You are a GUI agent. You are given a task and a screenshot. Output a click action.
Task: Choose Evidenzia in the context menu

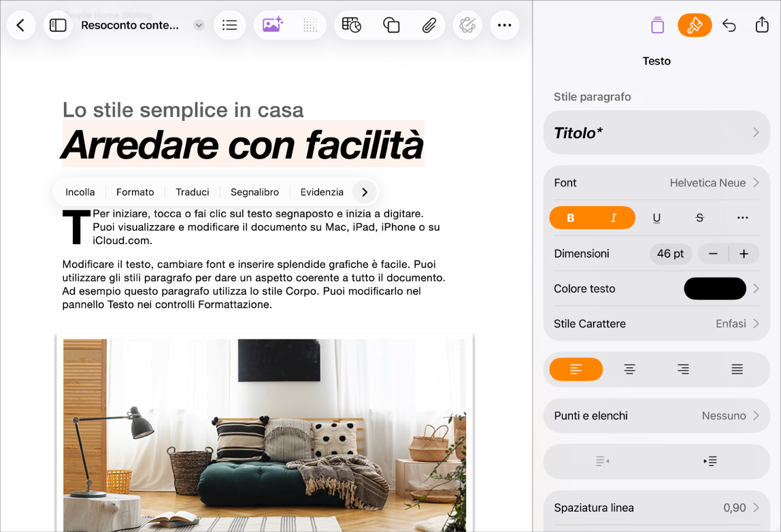322,193
